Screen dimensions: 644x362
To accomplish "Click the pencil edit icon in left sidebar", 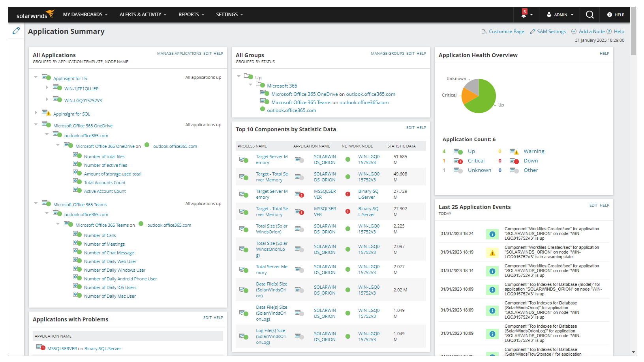I will [x=16, y=31].
